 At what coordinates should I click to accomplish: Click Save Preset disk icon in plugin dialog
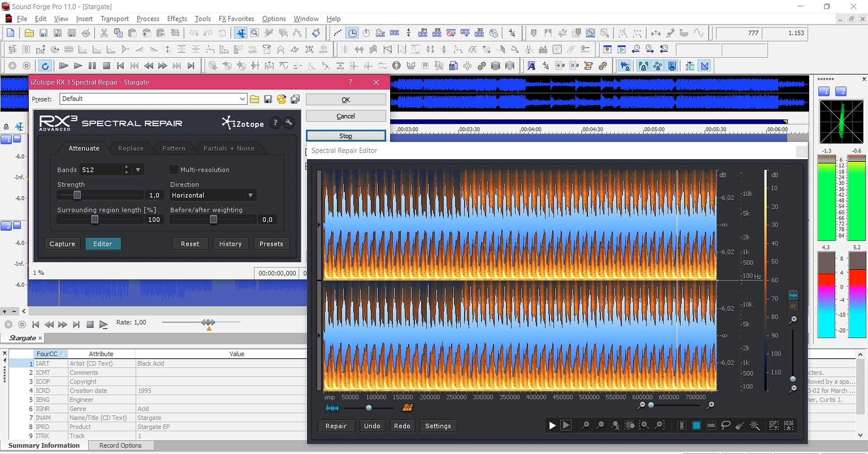[x=268, y=99]
